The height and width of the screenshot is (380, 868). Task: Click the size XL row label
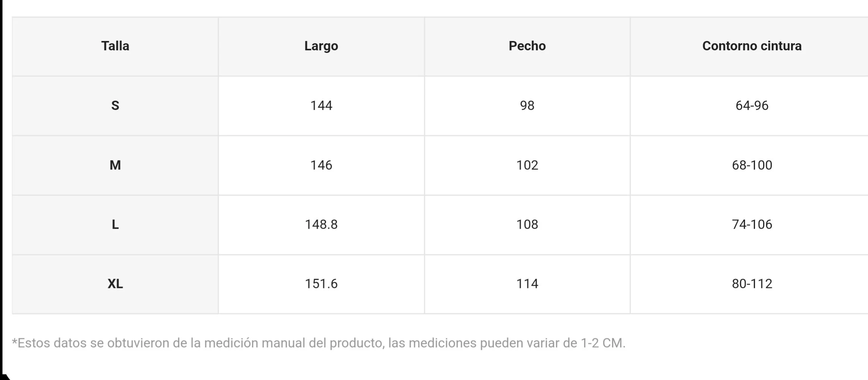click(115, 284)
